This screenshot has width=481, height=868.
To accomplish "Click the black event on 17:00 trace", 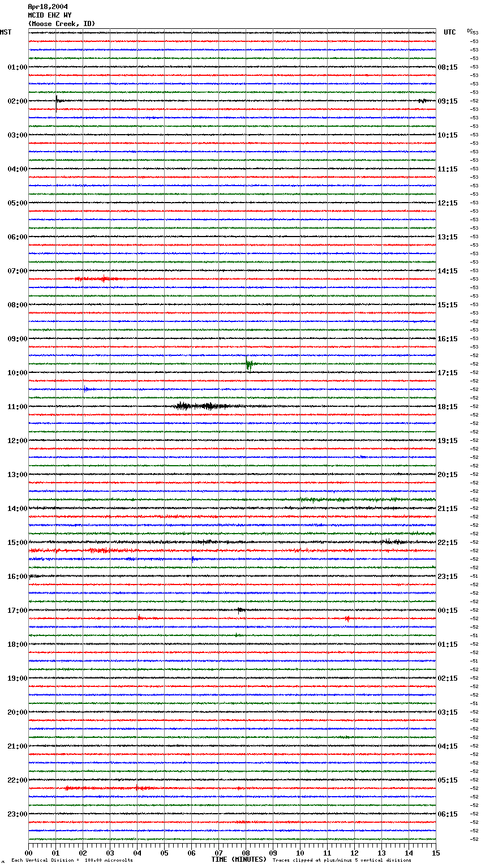I will tap(241, 610).
